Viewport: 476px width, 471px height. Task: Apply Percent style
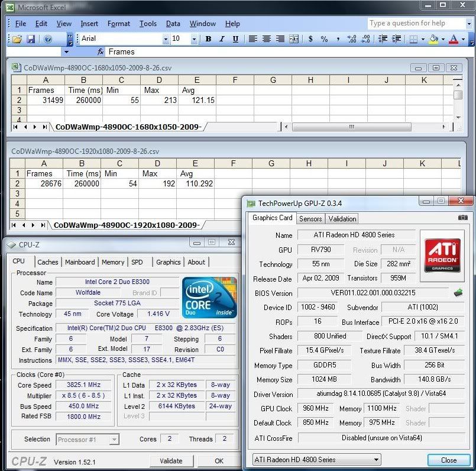(324, 39)
